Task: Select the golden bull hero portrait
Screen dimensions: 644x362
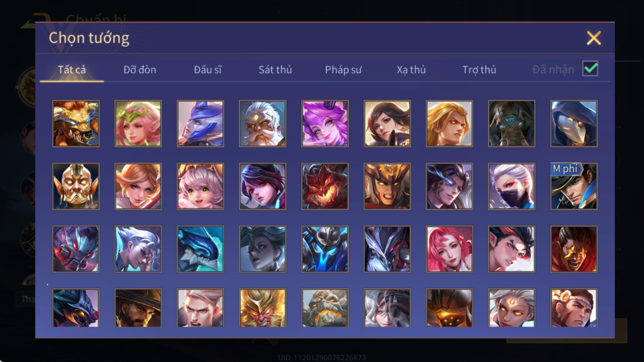Action: pyautogui.click(x=76, y=124)
